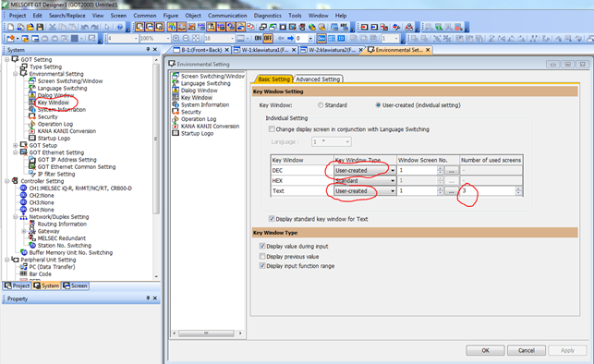Select CH1:MELSEC iQ-R controller channel
This screenshot has width=594, height=364.
click(x=80, y=188)
